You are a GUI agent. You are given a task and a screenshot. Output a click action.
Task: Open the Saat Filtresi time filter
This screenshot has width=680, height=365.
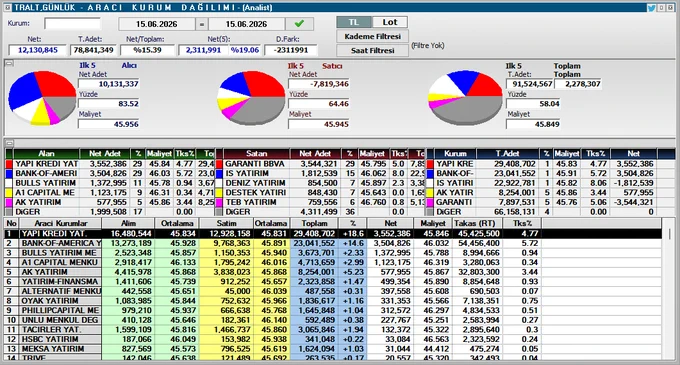(x=372, y=50)
